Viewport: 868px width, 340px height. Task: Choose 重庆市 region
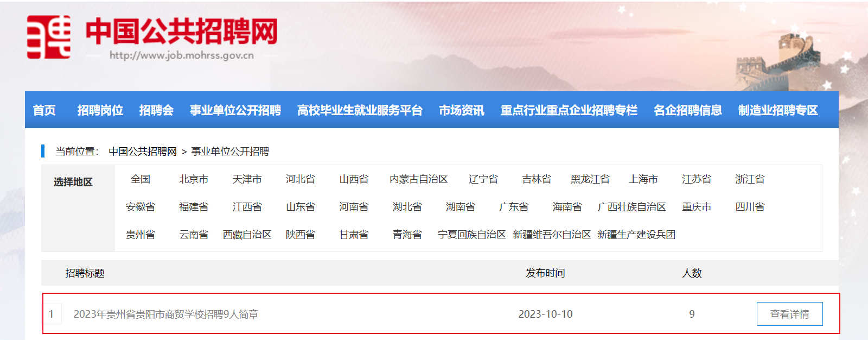pyautogui.click(x=697, y=207)
